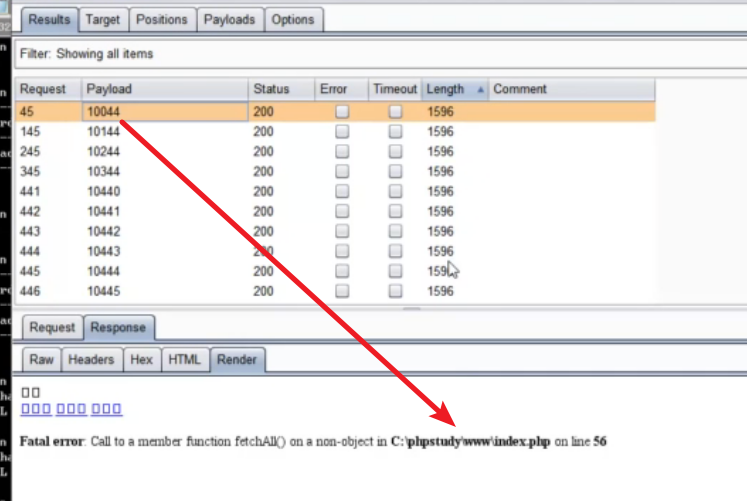747x501 pixels.
Task: Toggle Error checkbox for request 444
Action: coord(342,251)
